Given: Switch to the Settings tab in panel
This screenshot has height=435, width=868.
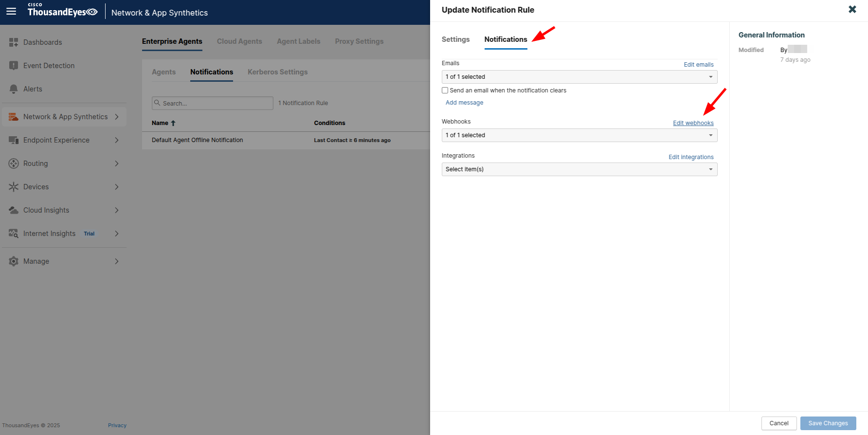Looking at the screenshot, I should (455, 39).
